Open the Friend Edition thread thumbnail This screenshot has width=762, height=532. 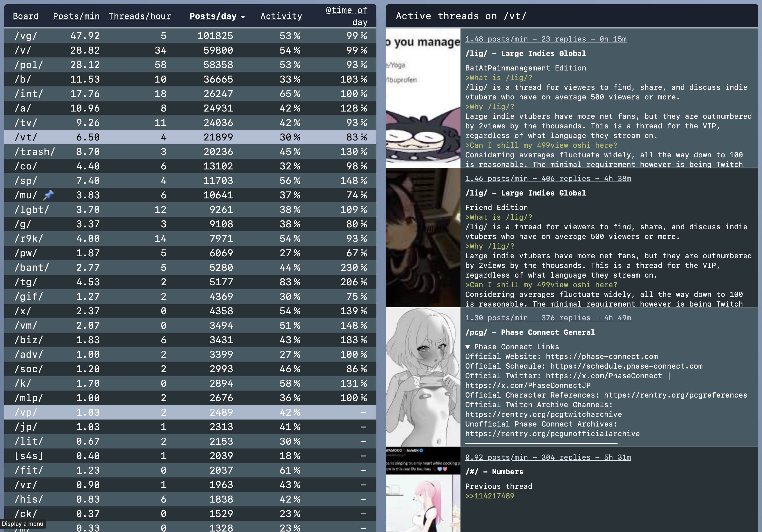click(423, 238)
